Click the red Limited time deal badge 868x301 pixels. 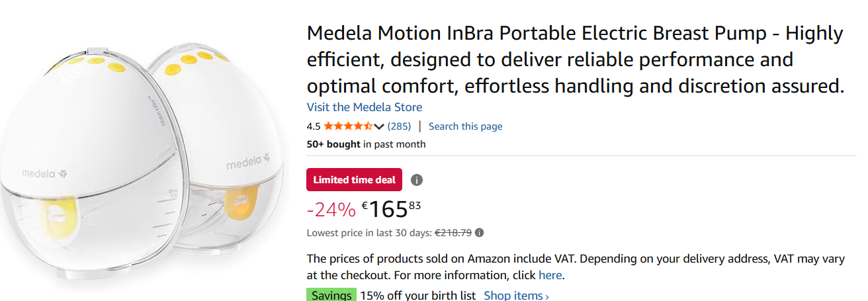point(354,180)
